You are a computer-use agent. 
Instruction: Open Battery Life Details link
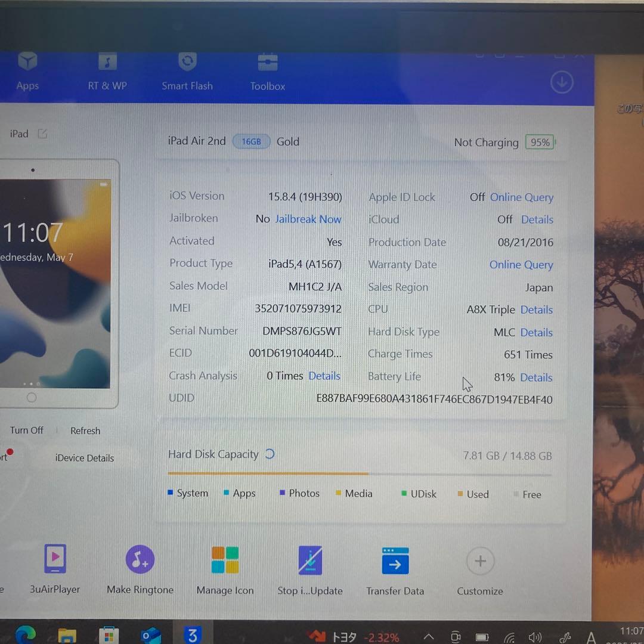(536, 377)
